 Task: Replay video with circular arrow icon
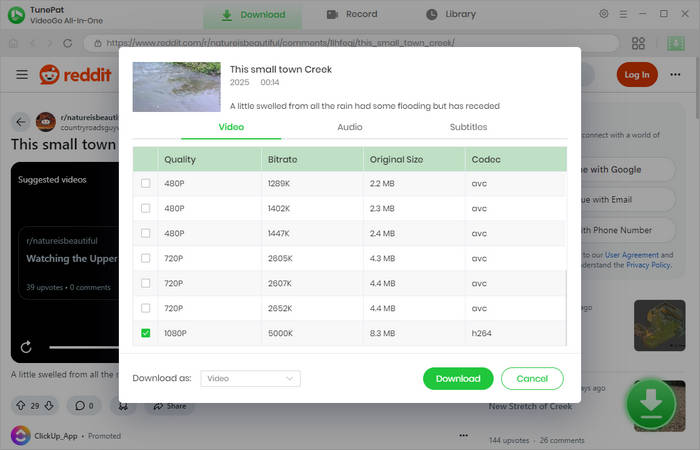coord(26,347)
